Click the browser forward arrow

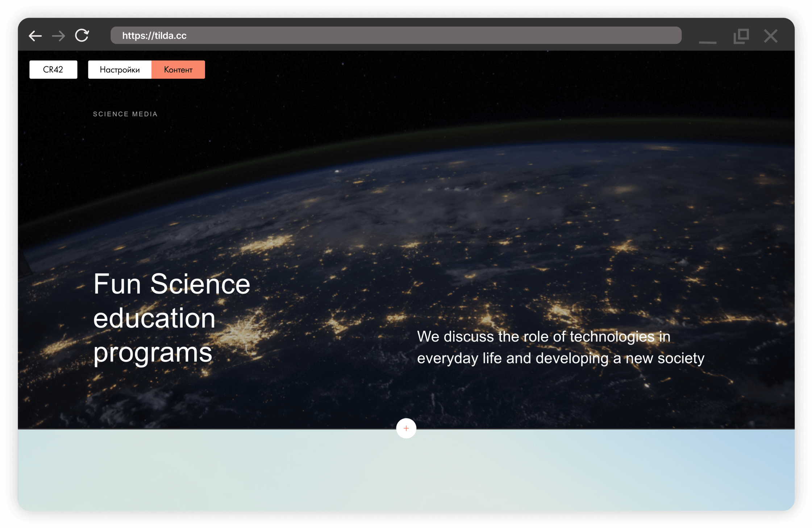click(58, 36)
